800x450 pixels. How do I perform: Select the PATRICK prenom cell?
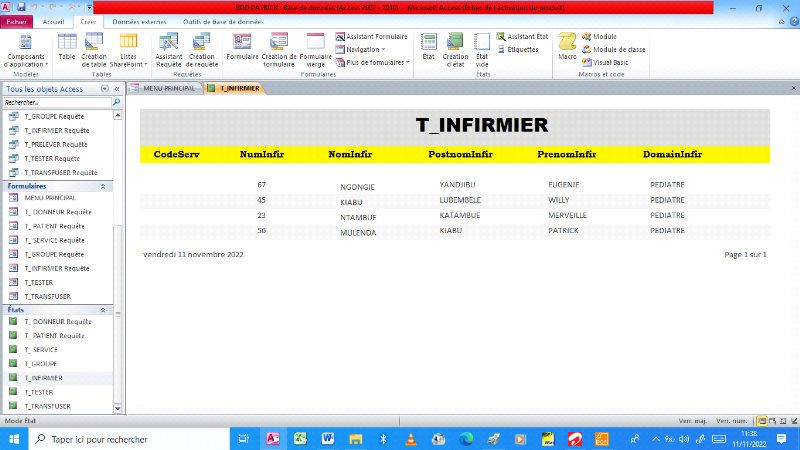coord(563,231)
